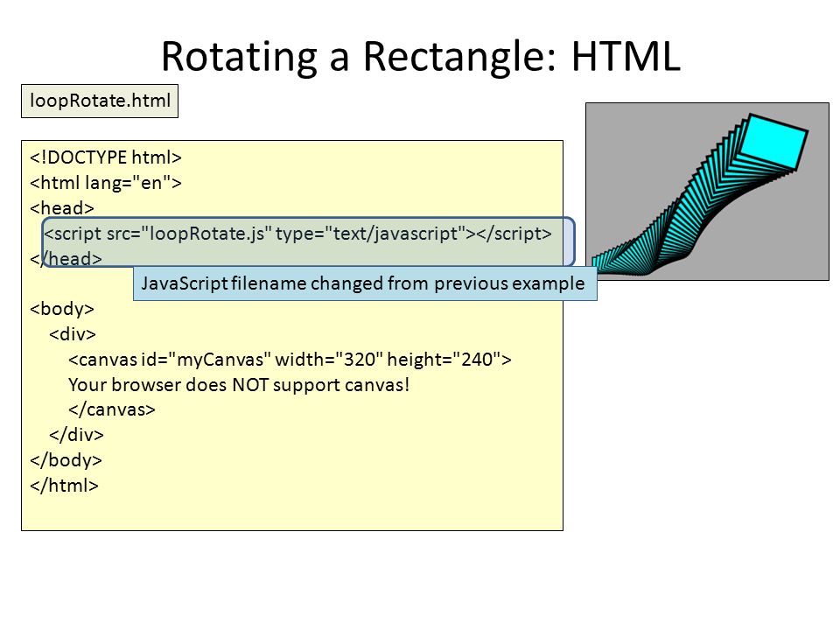The height and width of the screenshot is (630, 840).
Task: Click the '<html lang="en">' code line
Action: click(106, 183)
